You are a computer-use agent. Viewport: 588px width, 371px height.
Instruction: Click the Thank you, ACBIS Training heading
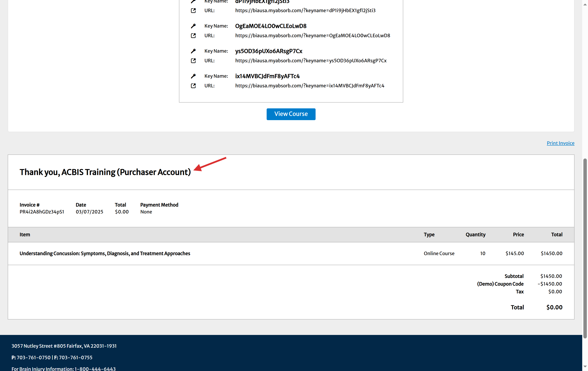click(105, 172)
